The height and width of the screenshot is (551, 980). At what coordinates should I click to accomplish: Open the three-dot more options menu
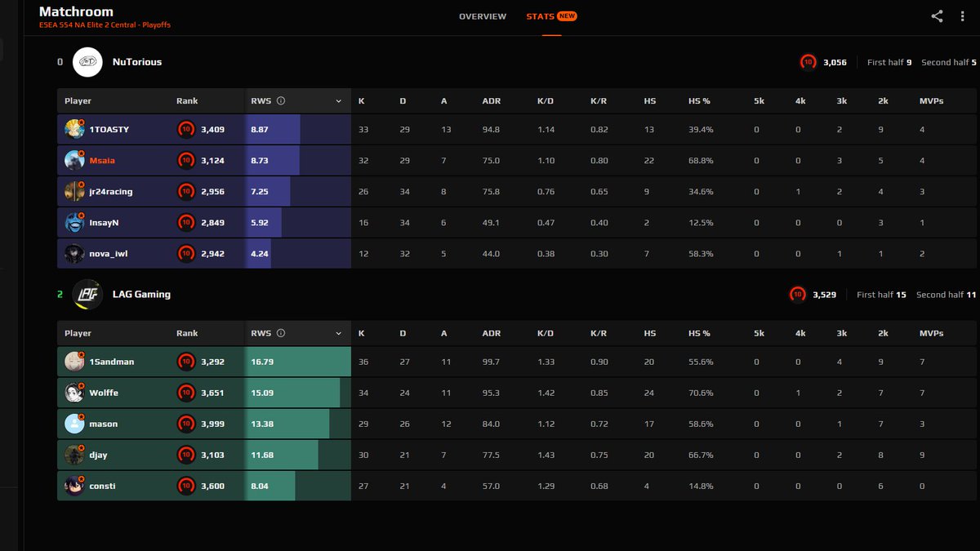coord(963,16)
